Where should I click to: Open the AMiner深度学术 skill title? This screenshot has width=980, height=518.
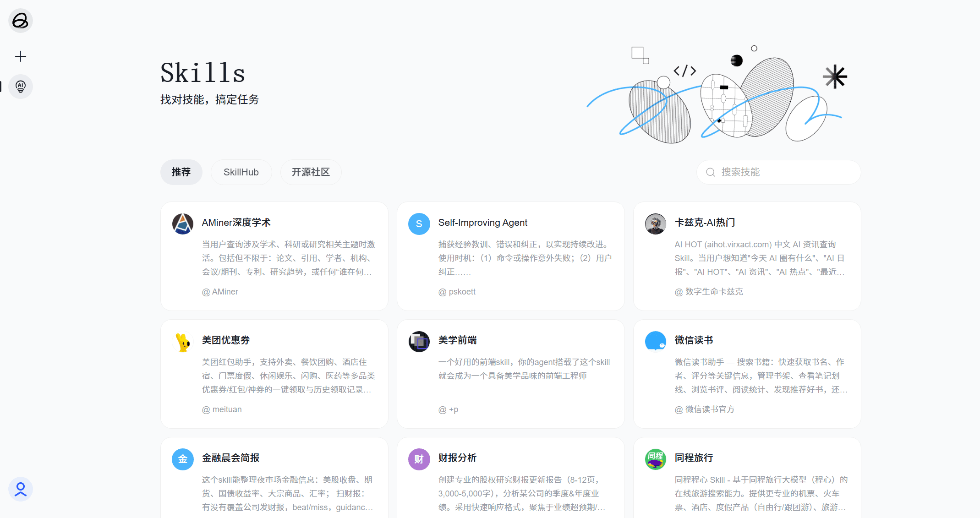[236, 223]
